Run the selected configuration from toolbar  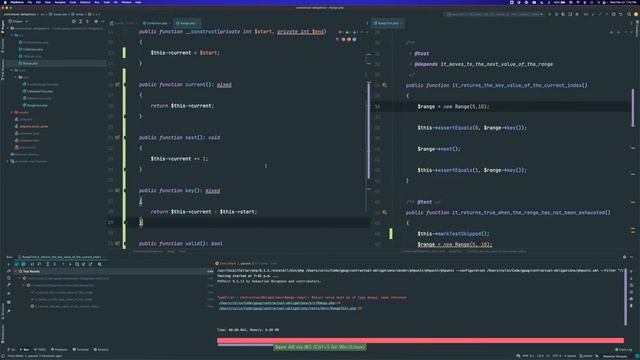(x=550, y=14)
